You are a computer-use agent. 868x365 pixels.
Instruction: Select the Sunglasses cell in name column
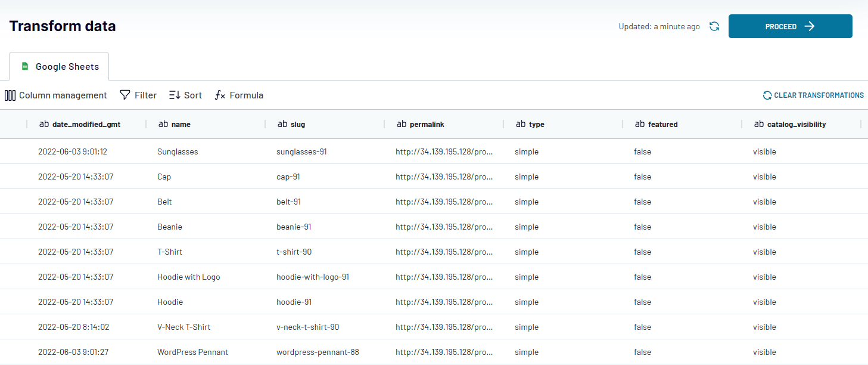pyautogui.click(x=177, y=151)
